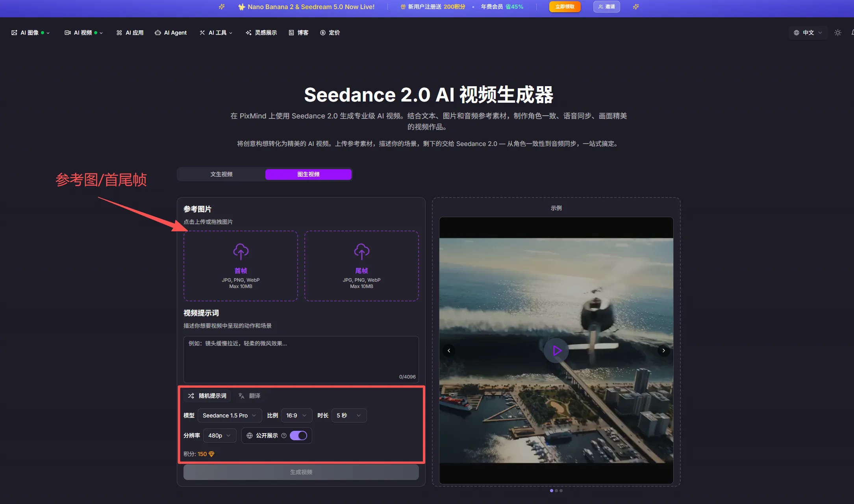Click the 0/4096 character counter
The width and height of the screenshot is (854, 504).
[x=407, y=377]
